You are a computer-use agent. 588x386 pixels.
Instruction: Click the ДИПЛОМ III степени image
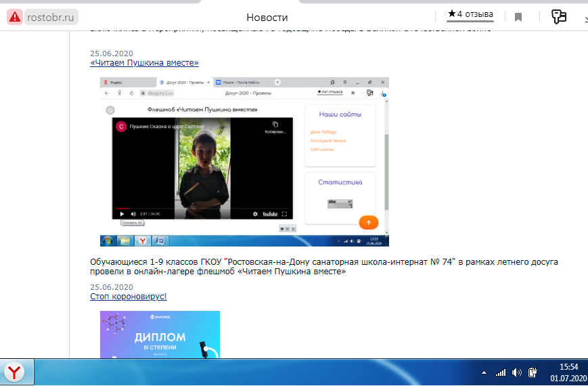click(x=160, y=335)
